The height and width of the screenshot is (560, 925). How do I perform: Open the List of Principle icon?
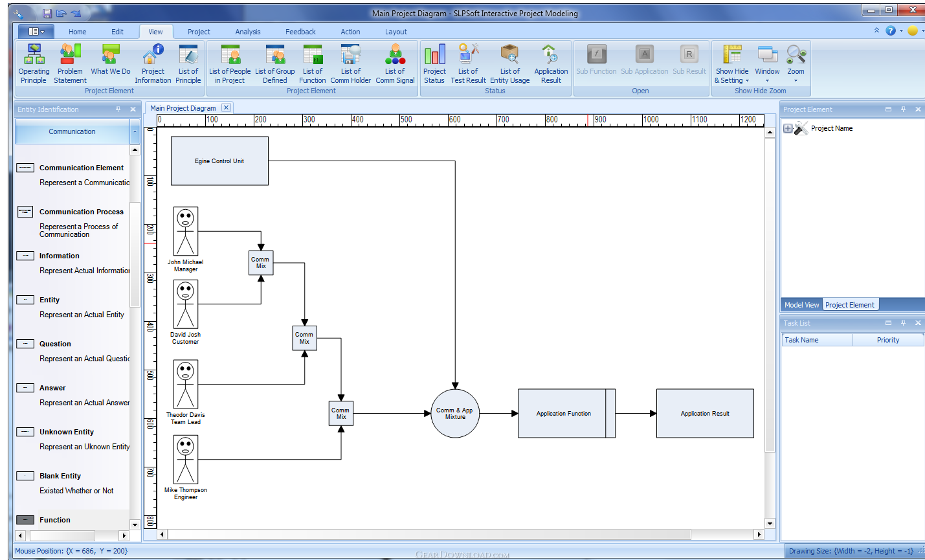click(188, 64)
